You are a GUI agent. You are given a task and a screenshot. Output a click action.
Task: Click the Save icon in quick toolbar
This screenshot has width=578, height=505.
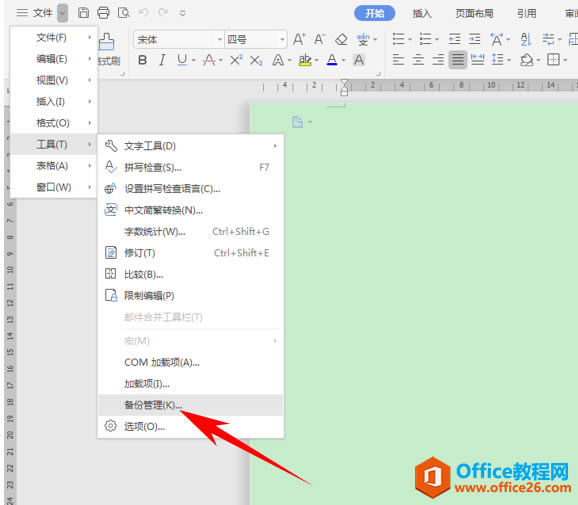(83, 13)
